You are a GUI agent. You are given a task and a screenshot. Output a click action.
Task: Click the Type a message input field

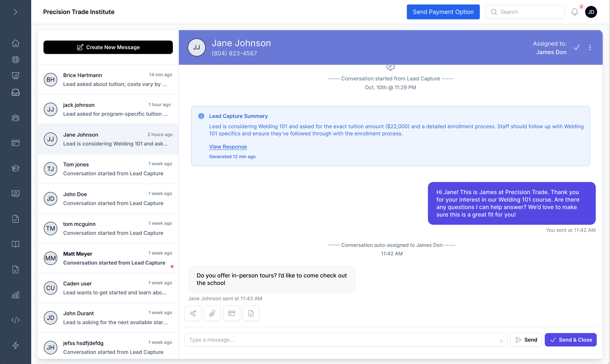(343, 340)
